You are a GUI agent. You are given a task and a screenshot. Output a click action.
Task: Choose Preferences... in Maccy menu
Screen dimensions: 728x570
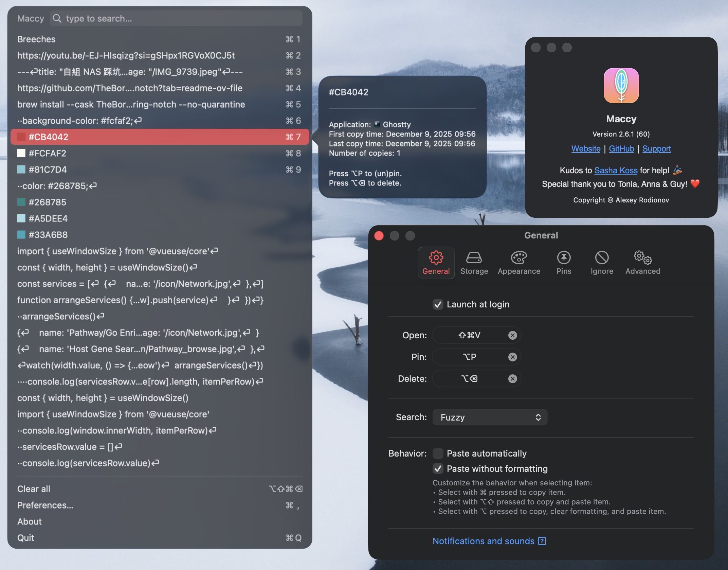pos(45,505)
